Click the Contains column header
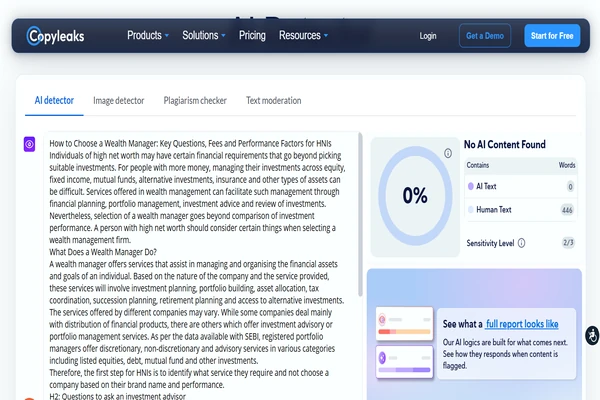The image size is (600, 400). click(x=478, y=165)
